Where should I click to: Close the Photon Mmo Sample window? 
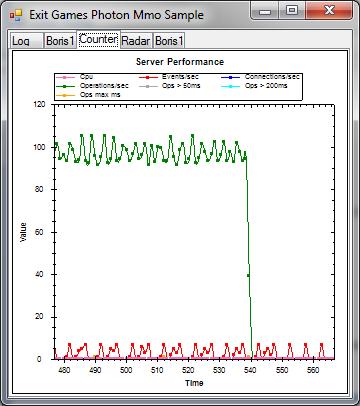coord(329,11)
